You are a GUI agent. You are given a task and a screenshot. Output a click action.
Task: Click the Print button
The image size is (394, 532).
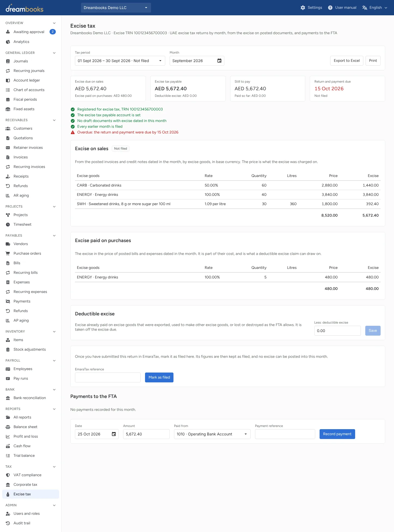click(x=373, y=61)
